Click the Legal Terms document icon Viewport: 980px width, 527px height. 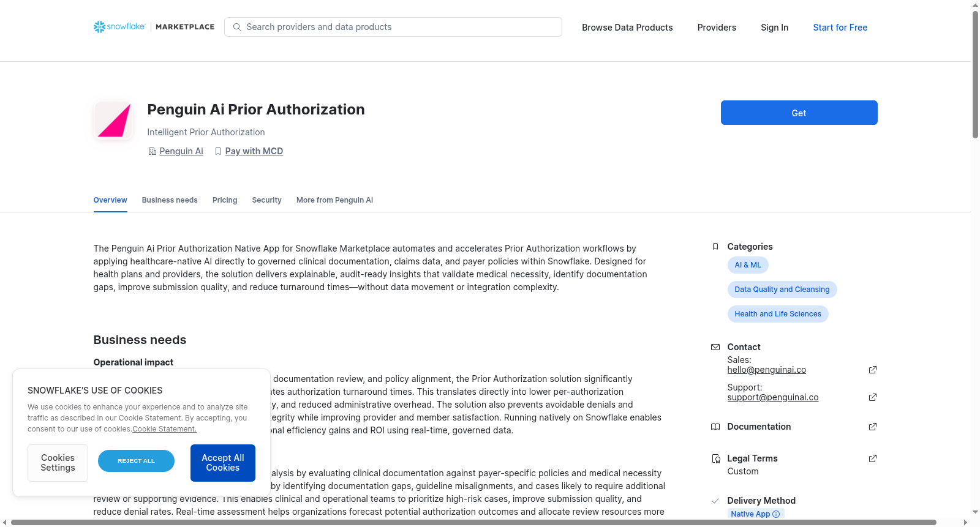tap(715, 458)
